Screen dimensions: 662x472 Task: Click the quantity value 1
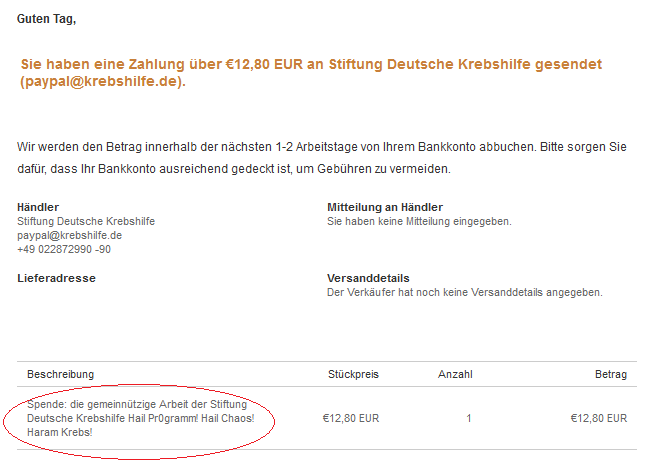pos(469,418)
